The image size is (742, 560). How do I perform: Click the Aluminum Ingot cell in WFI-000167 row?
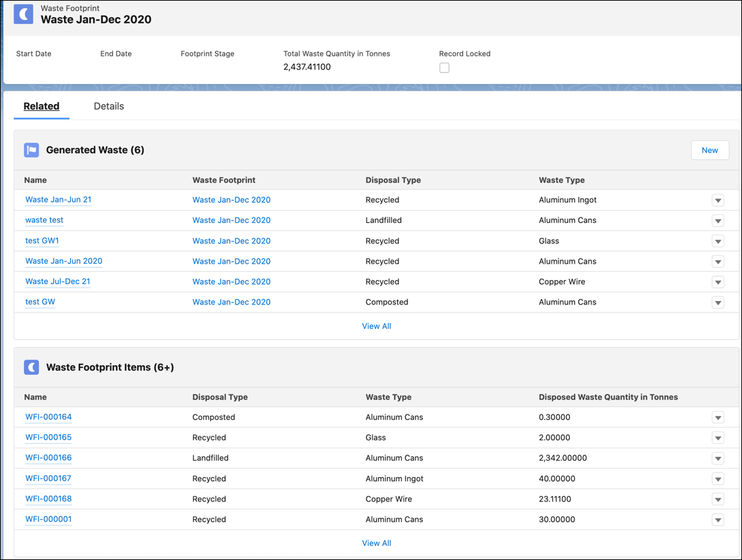(394, 478)
